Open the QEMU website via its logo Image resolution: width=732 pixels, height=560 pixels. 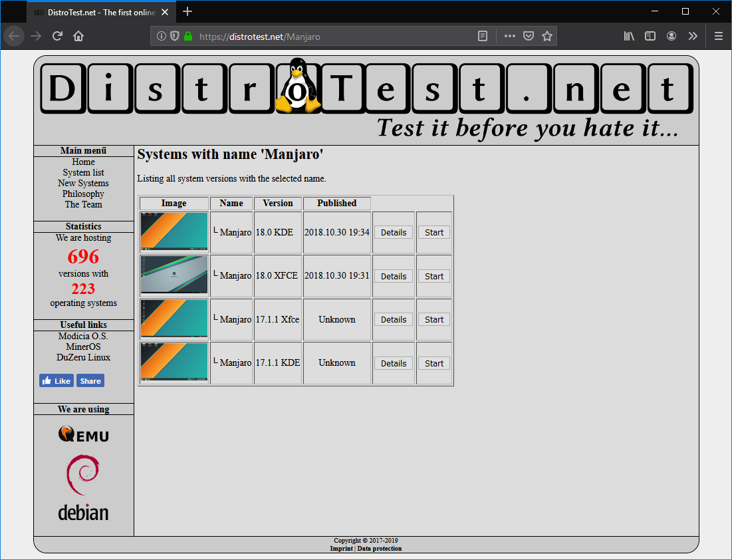[84, 434]
